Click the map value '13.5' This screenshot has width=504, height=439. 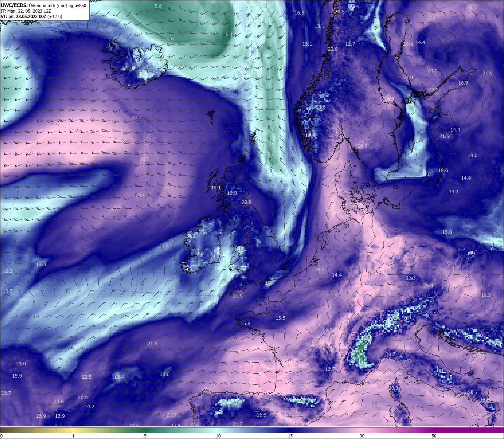click(x=7, y=291)
